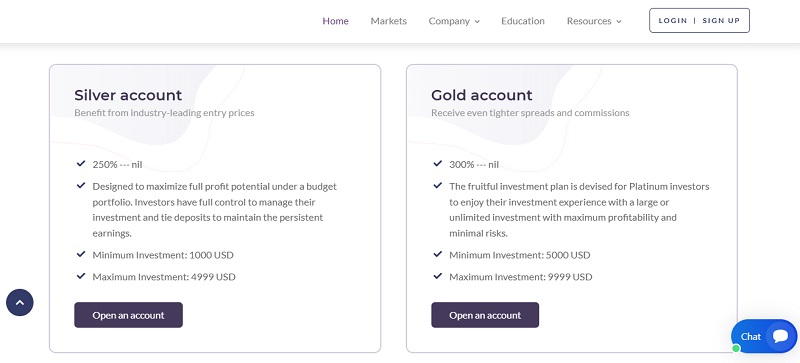Open an account under Gold account
This screenshot has width=800, height=363.
click(485, 315)
